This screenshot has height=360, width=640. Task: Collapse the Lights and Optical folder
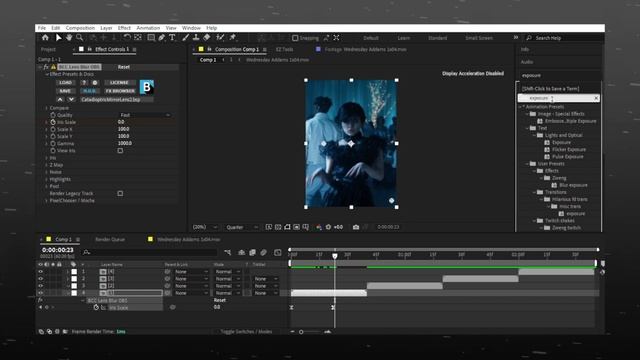point(534,135)
